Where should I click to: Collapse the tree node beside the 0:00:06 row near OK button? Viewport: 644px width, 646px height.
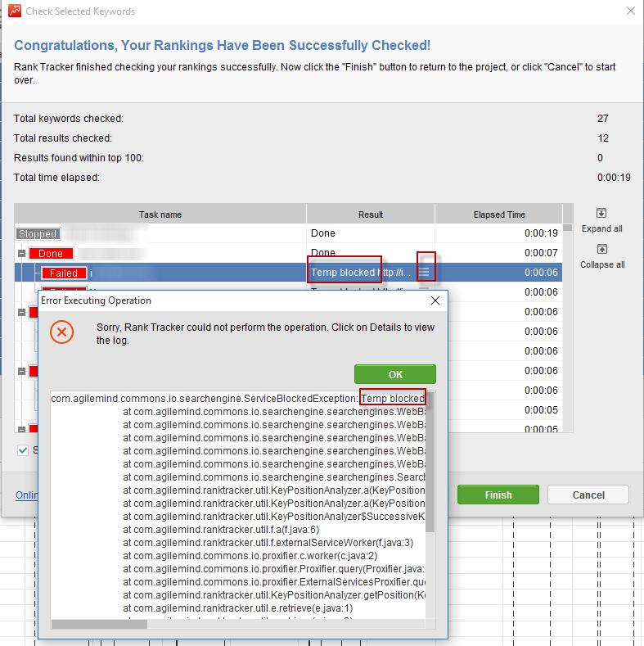pyautogui.click(x=22, y=371)
